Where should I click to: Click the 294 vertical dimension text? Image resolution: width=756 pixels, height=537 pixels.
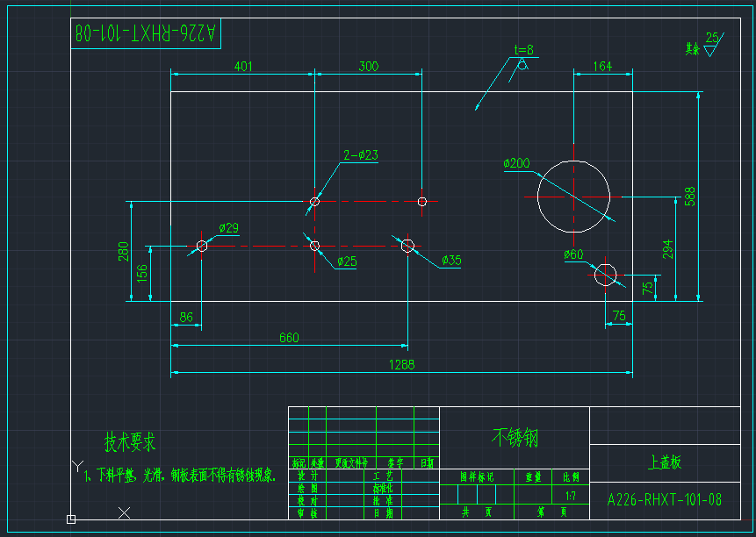[x=667, y=249]
